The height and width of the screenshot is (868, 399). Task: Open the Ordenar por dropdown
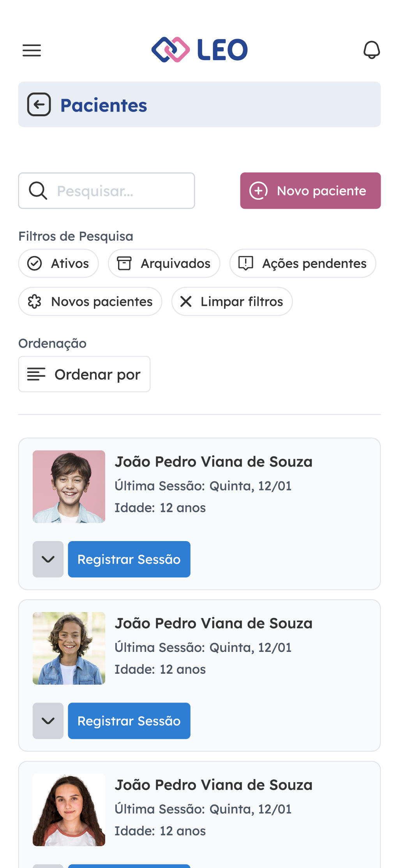point(84,374)
